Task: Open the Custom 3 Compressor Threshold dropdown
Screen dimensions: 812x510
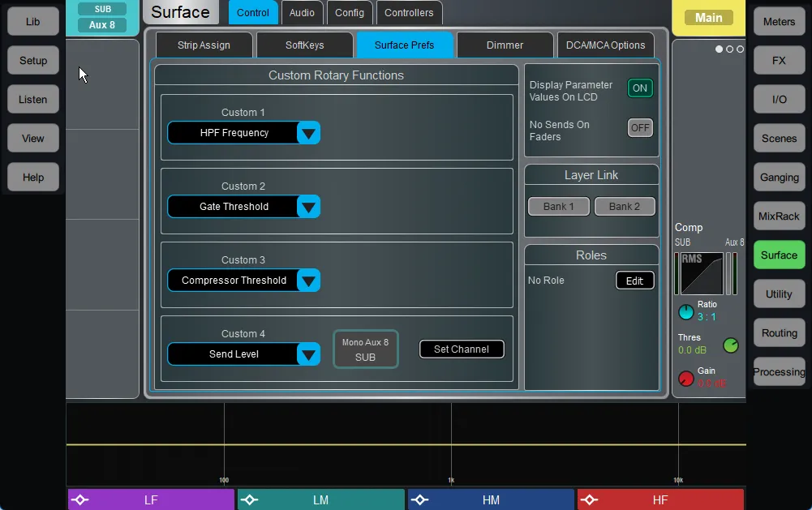Action: (x=308, y=281)
